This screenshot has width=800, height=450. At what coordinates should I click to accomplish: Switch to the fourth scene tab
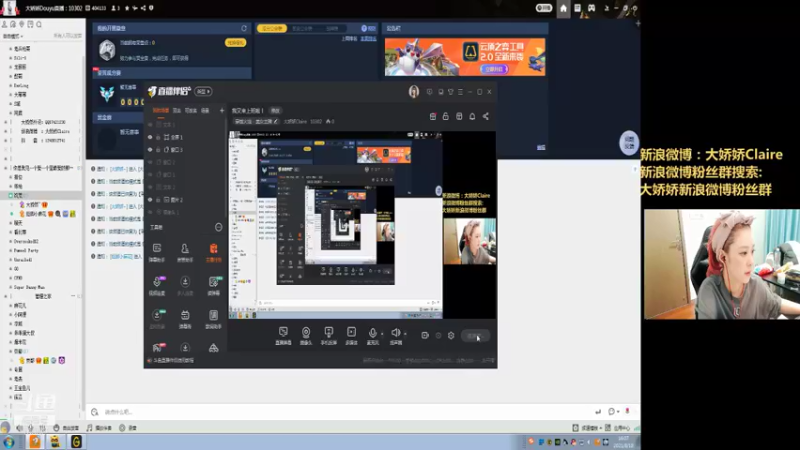[205, 111]
